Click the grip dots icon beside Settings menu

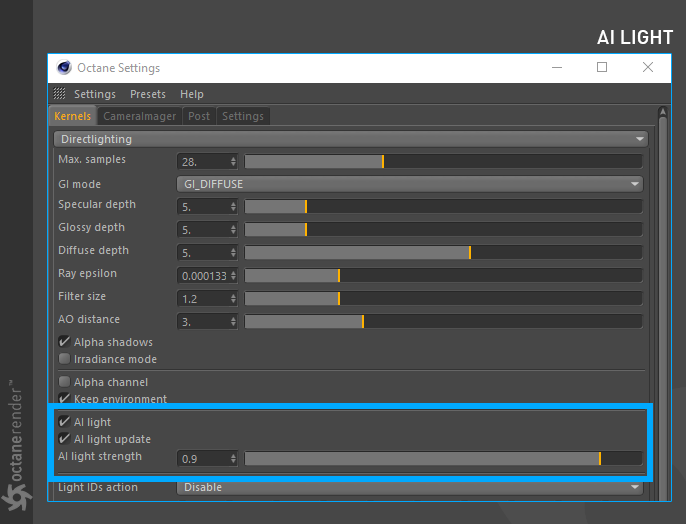coord(59,94)
